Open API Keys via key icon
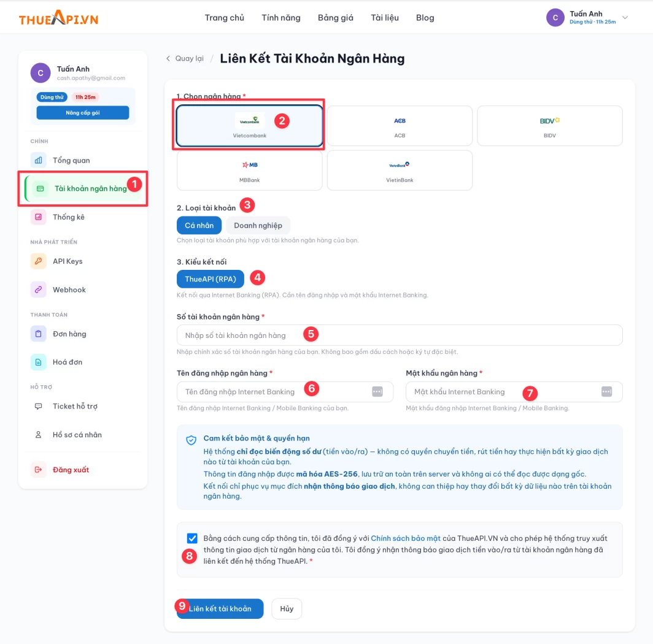The width and height of the screenshot is (653, 644). (x=39, y=261)
